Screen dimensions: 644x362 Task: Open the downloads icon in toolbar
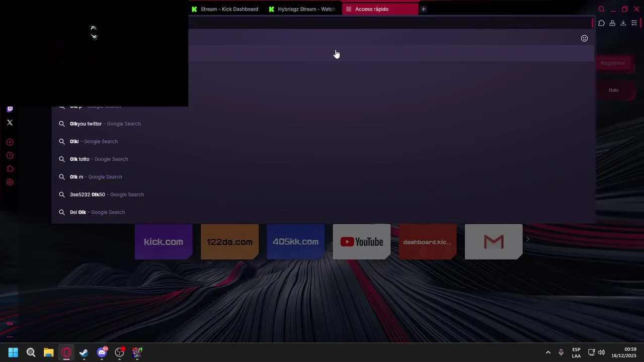623,23
